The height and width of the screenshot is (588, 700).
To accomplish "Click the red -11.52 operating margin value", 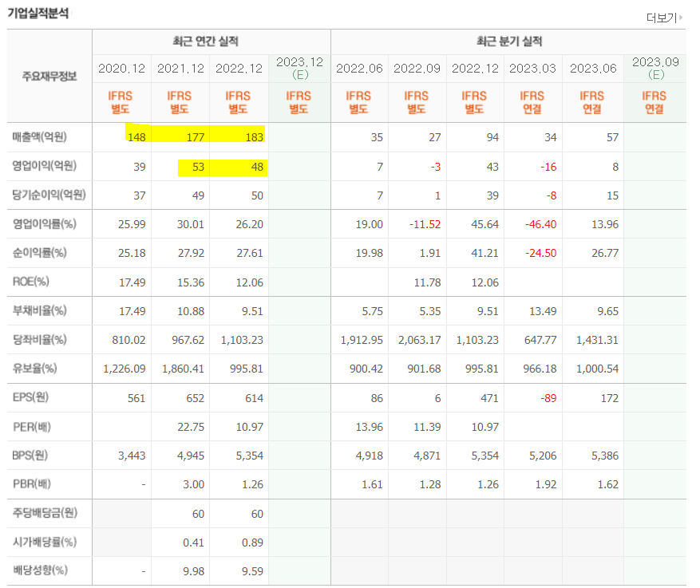I will 425,224.
